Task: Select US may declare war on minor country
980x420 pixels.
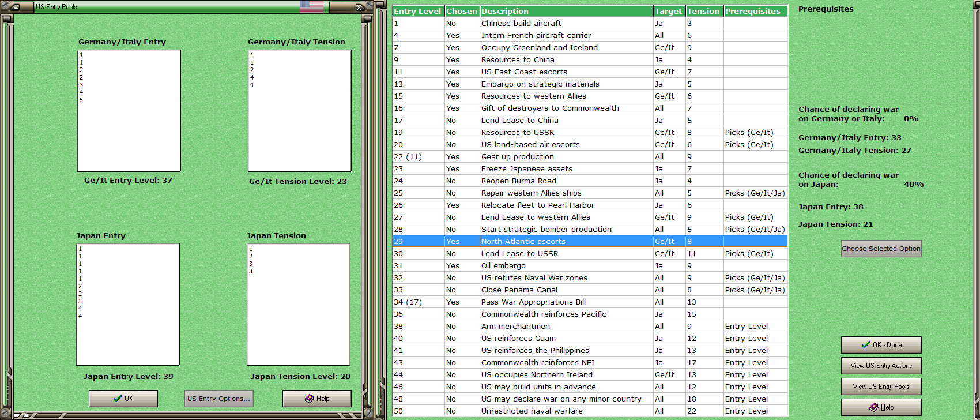Action: point(590,399)
